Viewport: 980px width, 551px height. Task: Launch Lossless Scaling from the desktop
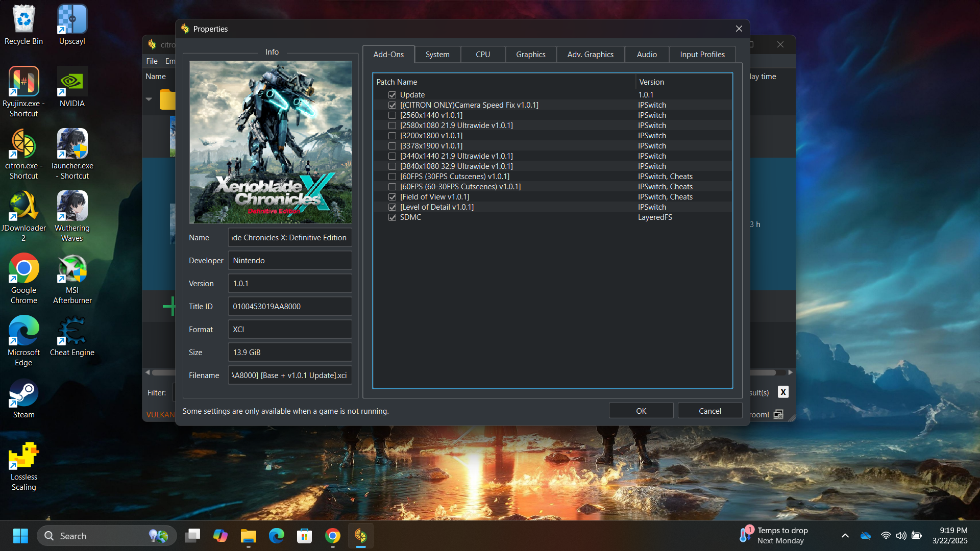23,466
